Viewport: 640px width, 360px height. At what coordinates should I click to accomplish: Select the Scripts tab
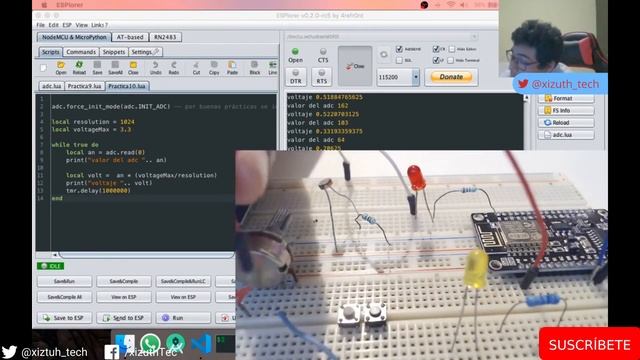pyautogui.click(x=51, y=52)
